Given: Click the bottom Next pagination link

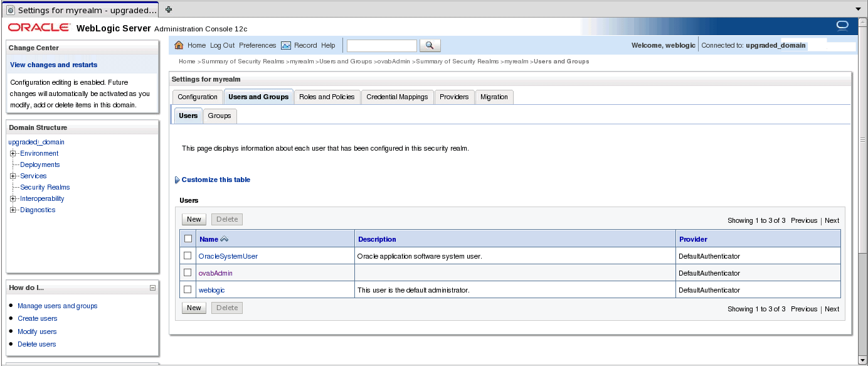Looking at the screenshot, I should coord(832,309).
